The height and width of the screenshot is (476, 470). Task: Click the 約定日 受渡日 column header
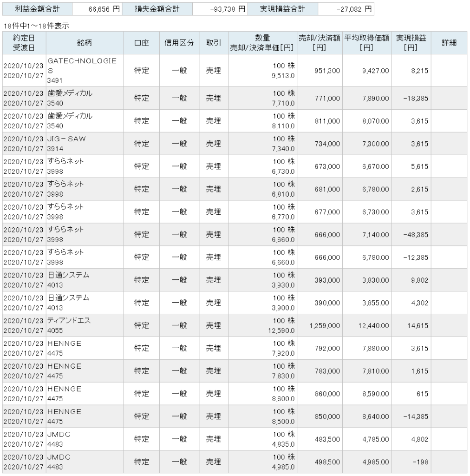(24, 43)
